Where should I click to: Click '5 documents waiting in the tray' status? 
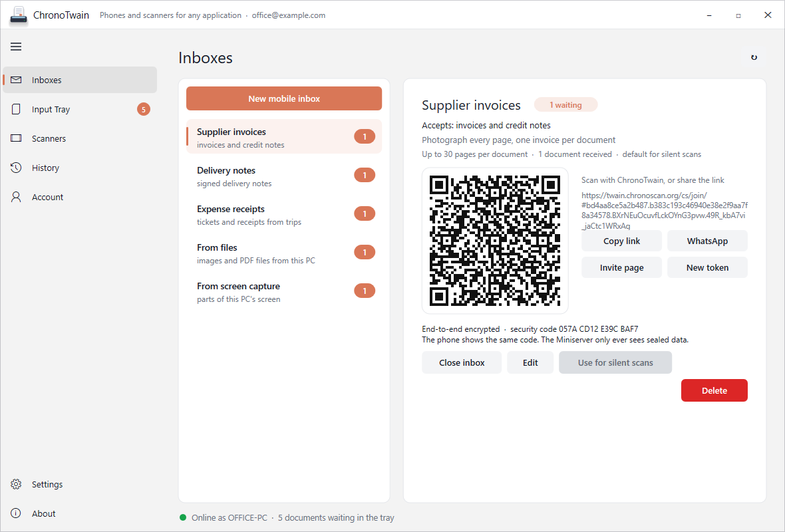pyautogui.click(x=336, y=517)
